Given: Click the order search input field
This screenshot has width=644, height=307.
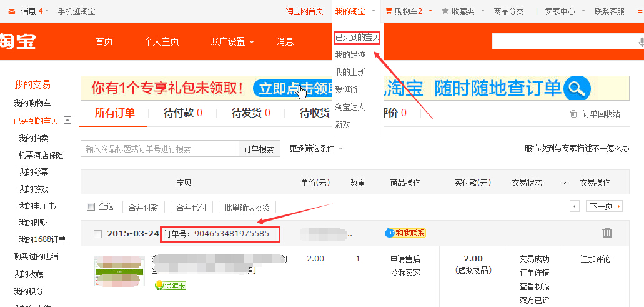Looking at the screenshot, I should click(x=160, y=149).
